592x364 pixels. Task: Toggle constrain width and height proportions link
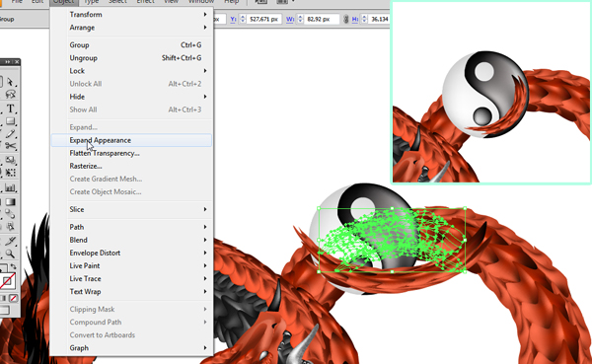(345, 19)
